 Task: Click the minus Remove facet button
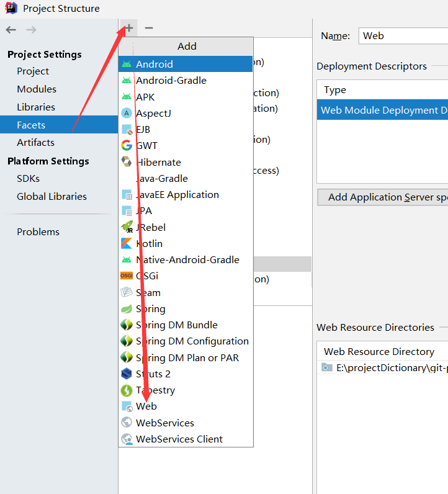tap(149, 29)
